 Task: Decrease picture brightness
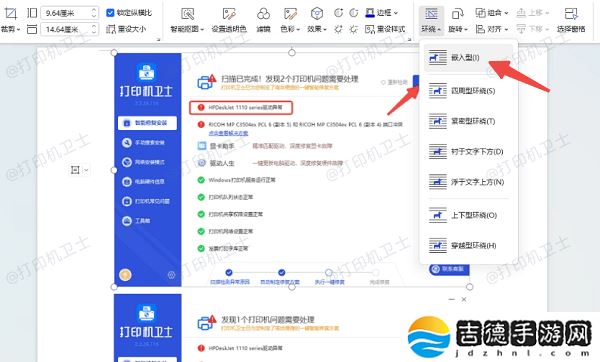coord(354,29)
